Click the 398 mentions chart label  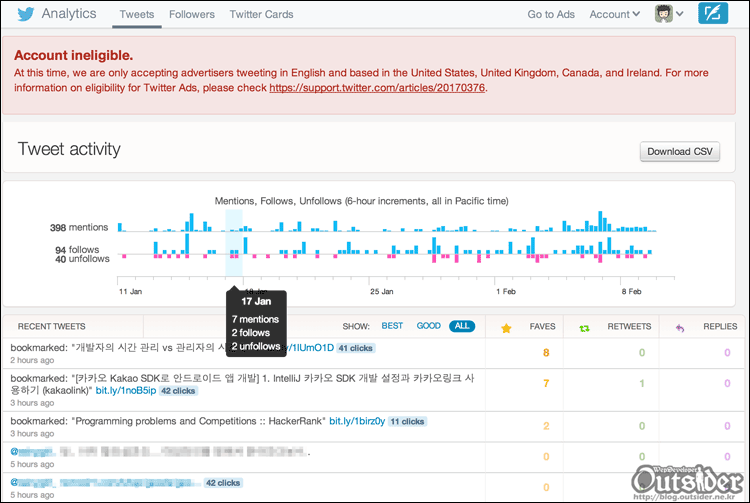[x=79, y=228]
